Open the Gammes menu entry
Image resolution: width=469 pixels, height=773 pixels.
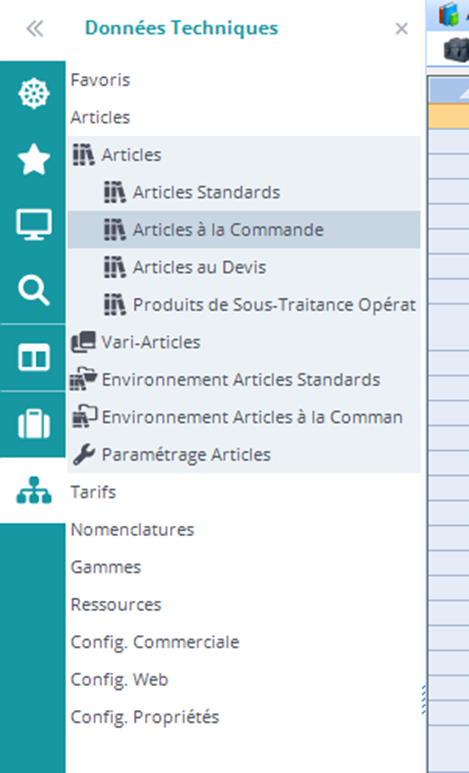(x=106, y=567)
